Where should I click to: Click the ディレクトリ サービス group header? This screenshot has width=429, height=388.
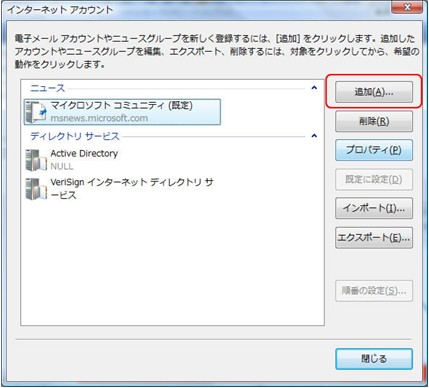pyautogui.click(x=75, y=136)
